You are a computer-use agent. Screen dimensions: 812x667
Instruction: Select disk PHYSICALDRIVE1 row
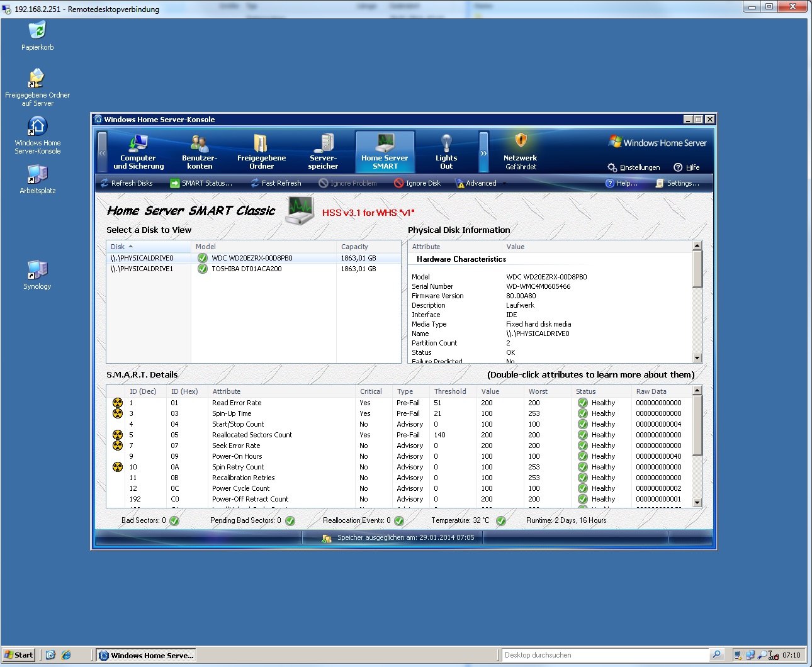pyautogui.click(x=254, y=269)
